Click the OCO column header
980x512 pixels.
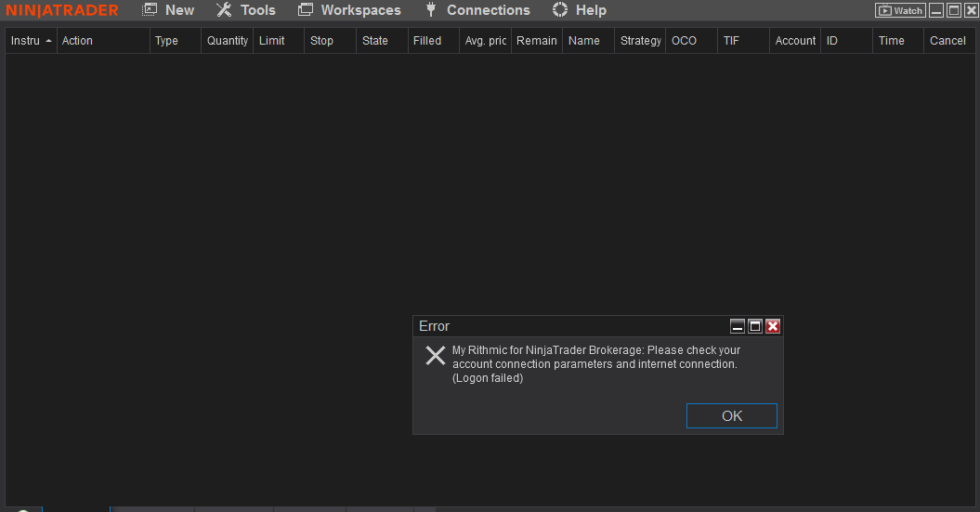pyautogui.click(x=691, y=41)
